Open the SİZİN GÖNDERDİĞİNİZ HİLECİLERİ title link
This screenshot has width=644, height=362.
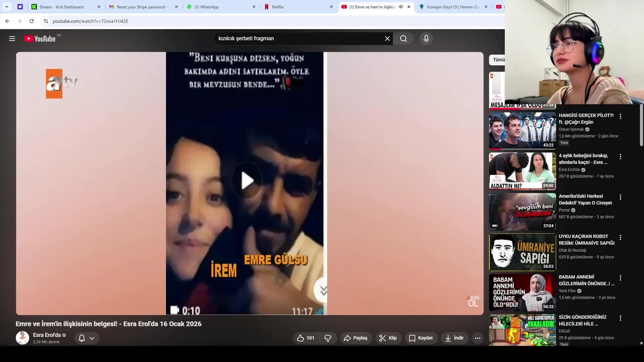[583, 321]
